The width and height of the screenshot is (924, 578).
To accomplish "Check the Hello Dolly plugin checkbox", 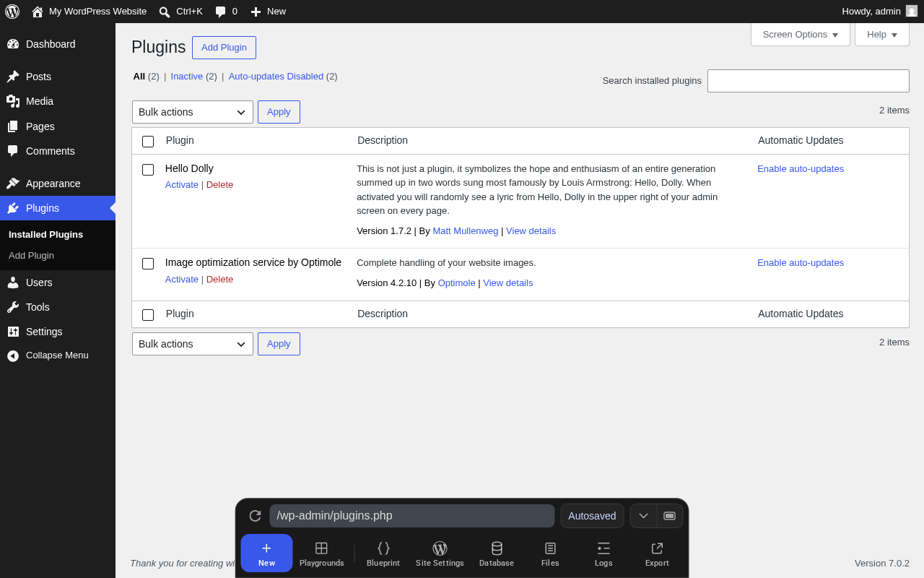I will tap(148, 170).
